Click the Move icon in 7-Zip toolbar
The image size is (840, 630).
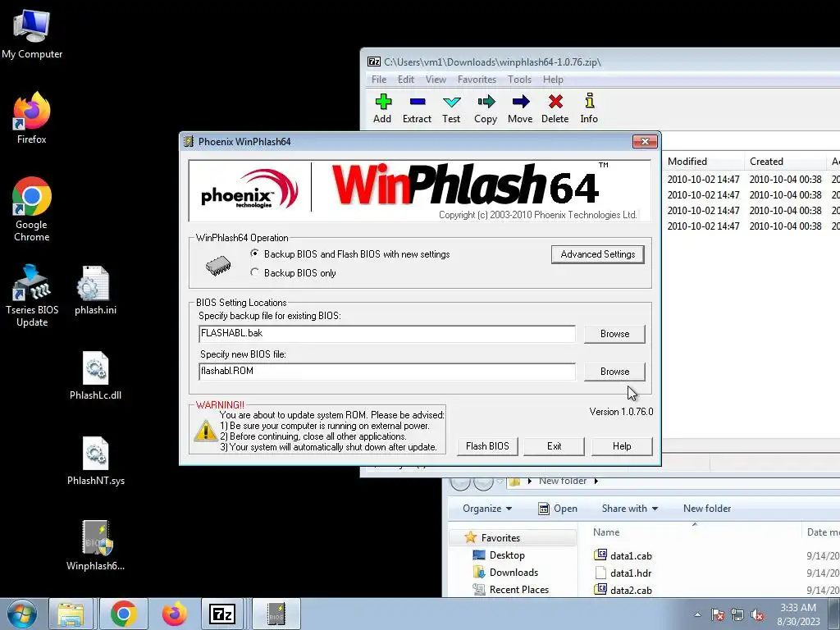(520, 109)
